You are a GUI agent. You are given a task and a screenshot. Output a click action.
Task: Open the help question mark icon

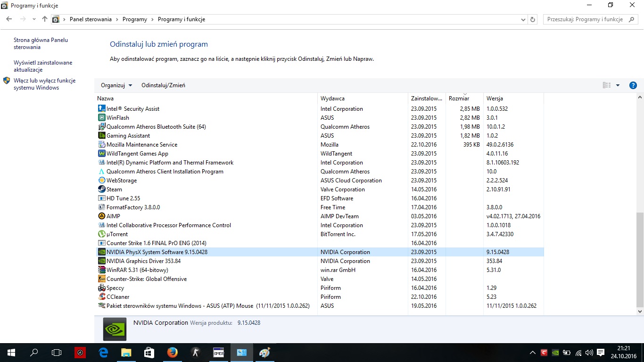(x=633, y=85)
